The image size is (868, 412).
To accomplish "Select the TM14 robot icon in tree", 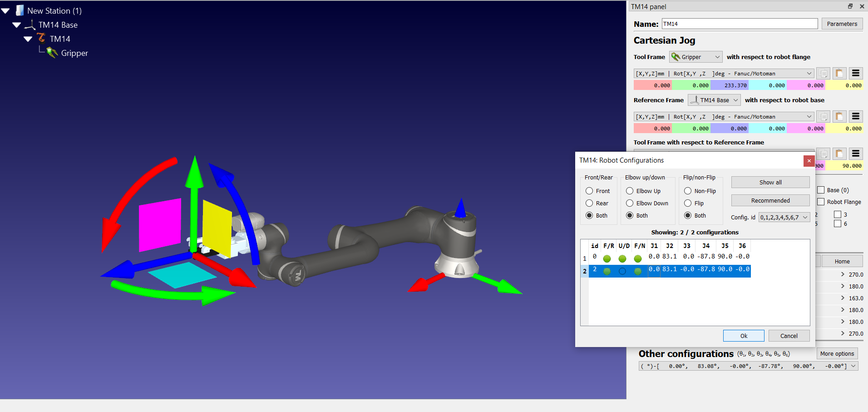I will coord(41,38).
